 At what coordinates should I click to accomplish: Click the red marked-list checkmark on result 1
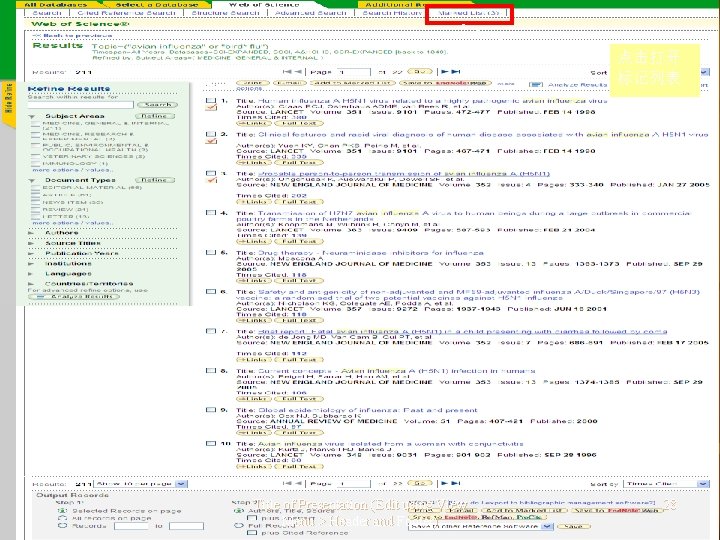[211, 108]
